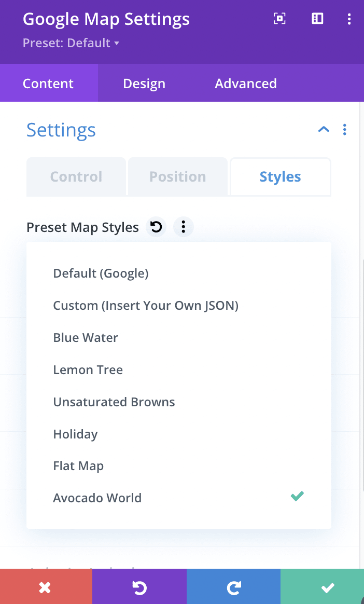364x604 pixels.
Task: Open the Advanced tab
Action: pos(246,83)
